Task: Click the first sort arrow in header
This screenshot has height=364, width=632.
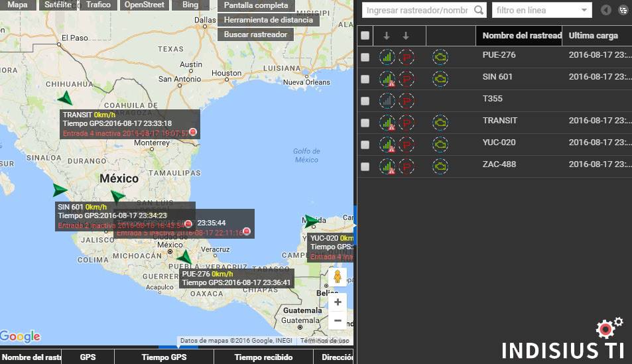Action: pos(386,36)
